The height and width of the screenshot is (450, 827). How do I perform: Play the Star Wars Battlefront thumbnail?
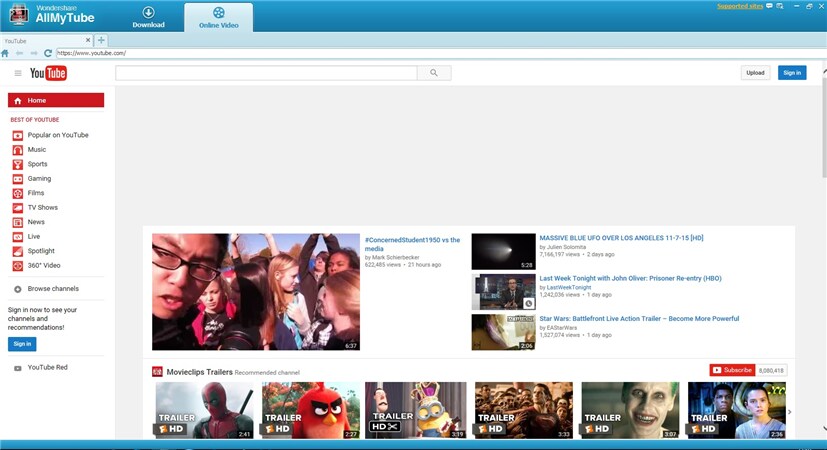[503, 332]
